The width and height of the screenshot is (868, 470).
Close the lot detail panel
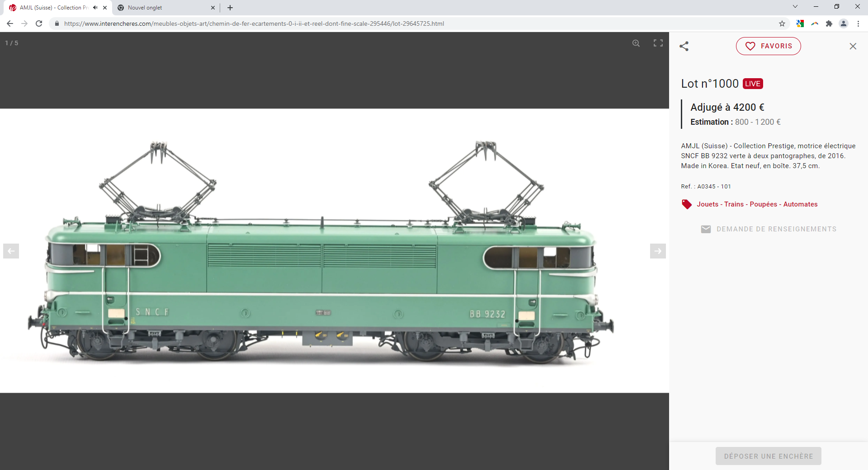point(853,46)
